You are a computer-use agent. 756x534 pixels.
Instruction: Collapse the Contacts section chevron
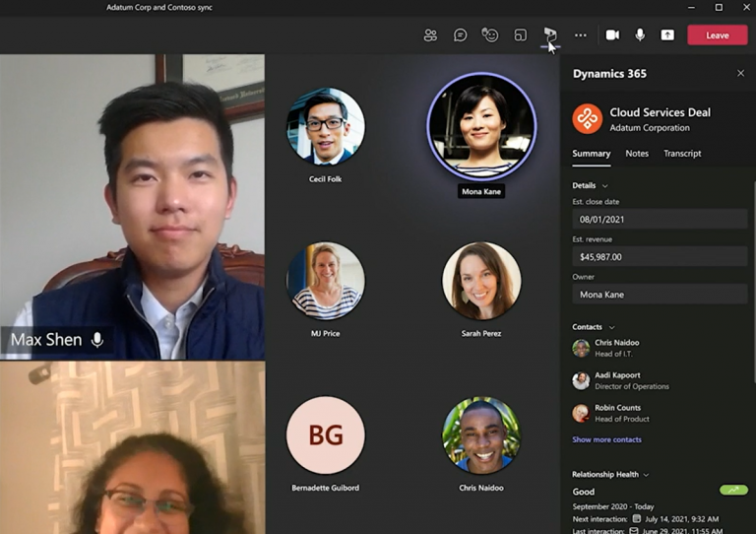click(611, 327)
